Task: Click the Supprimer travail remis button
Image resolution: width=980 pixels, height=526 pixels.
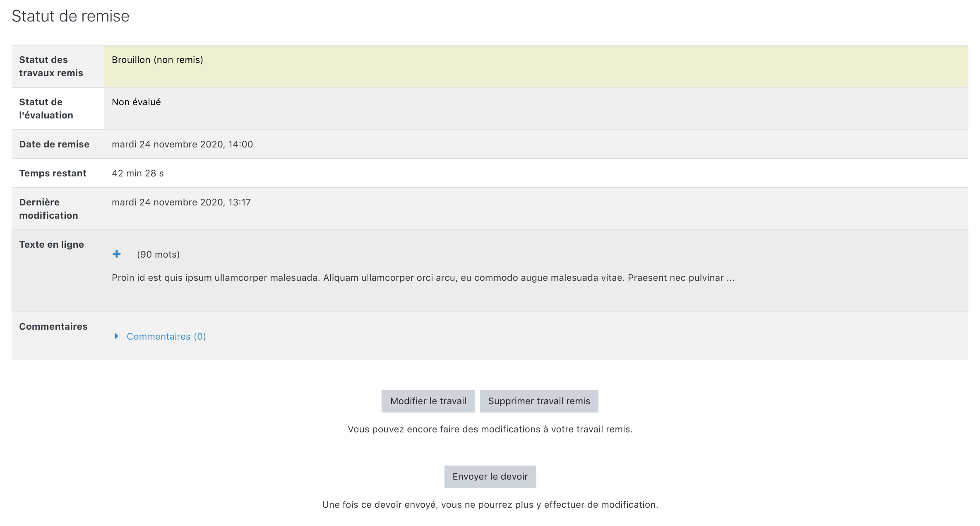Action: click(539, 401)
